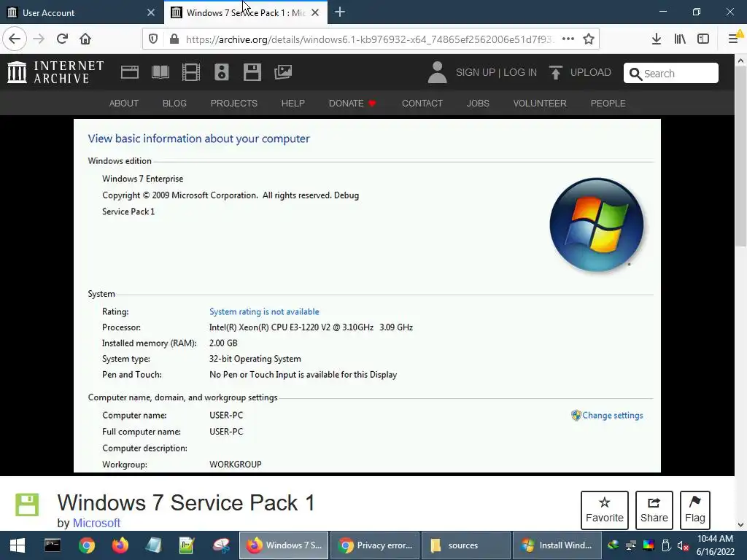Image resolution: width=747 pixels, height=560 pixels.
Task: Click the SIGN UP link
Action: (476, 72)
